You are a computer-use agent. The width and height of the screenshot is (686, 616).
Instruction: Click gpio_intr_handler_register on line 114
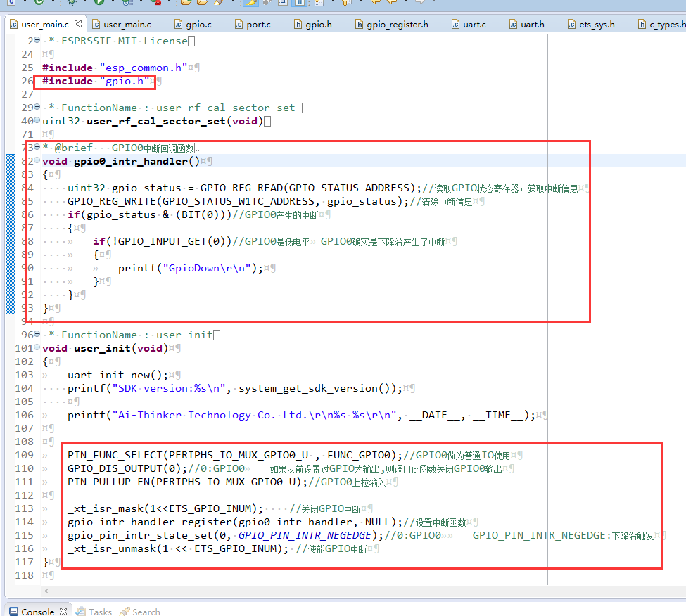pos(149,522)
